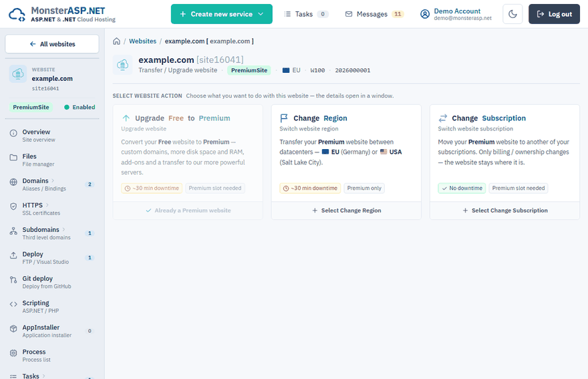Viewport: 588px width, 379px height.
Task: Open Deploy FTP / Visual Studio item
Action: [52, 257]
